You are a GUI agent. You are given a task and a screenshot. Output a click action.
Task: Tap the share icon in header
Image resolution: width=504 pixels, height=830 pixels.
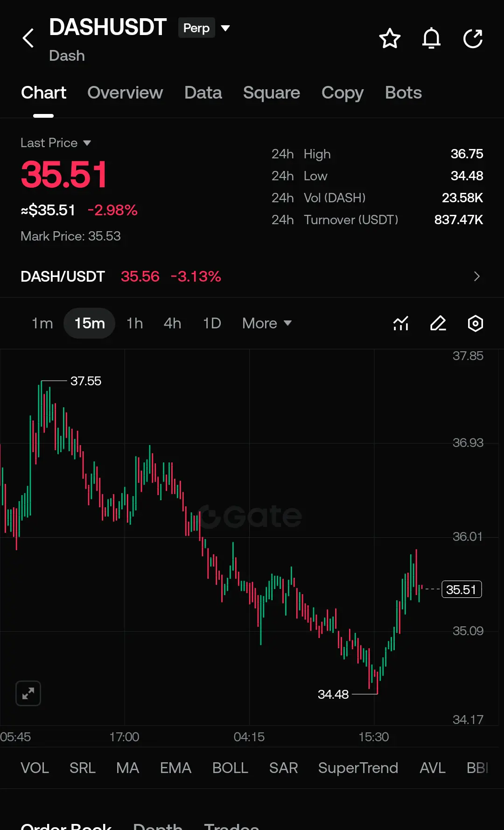click(x=473, y=38)
